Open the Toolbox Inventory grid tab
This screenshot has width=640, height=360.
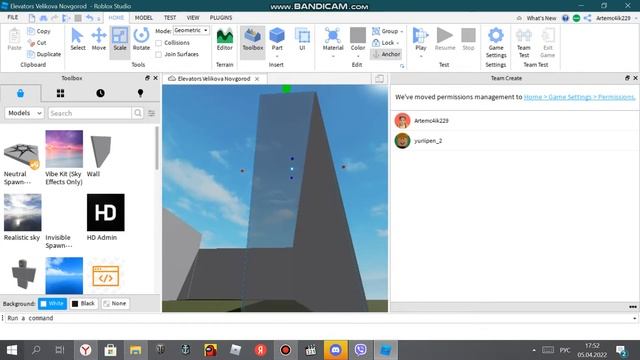(x=60, y=93)
